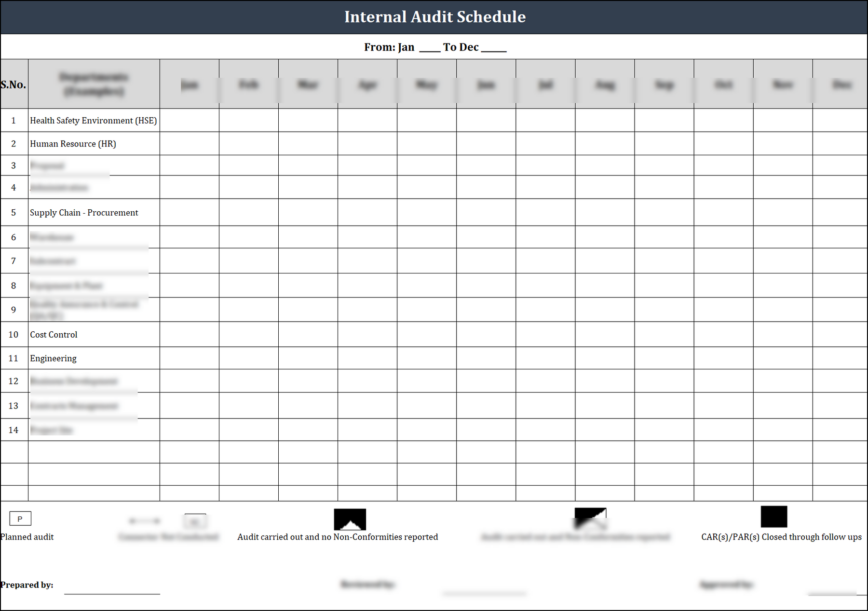Click the Engineering department cell
This screenshot has width=868, height=611.
53,358
